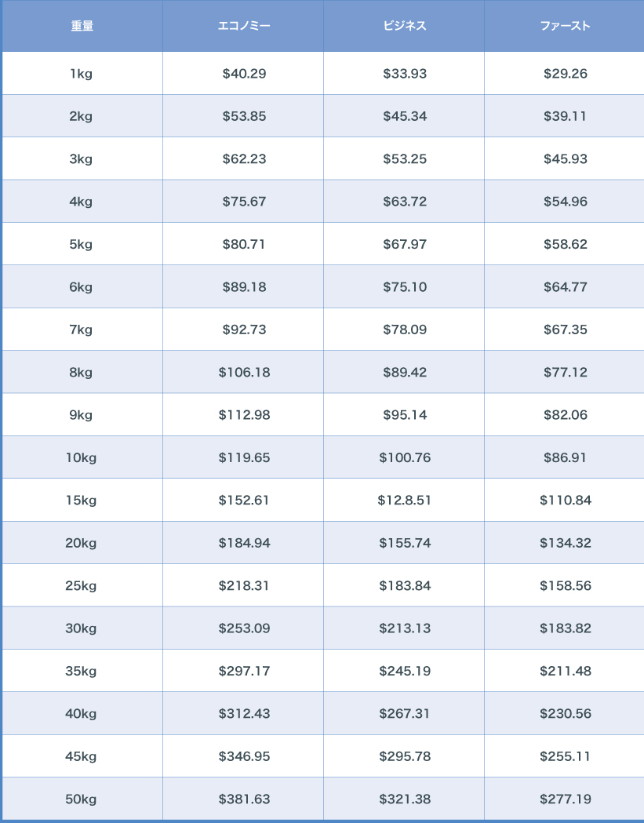Select the 20kg first class price $134.32
The image size is (644, 823).
click(566, 543)
